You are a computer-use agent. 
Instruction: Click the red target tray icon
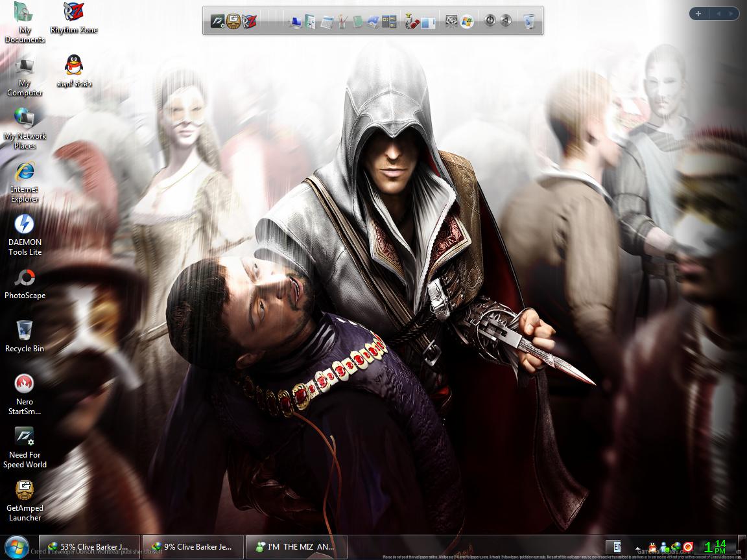(x=688, y=547)
